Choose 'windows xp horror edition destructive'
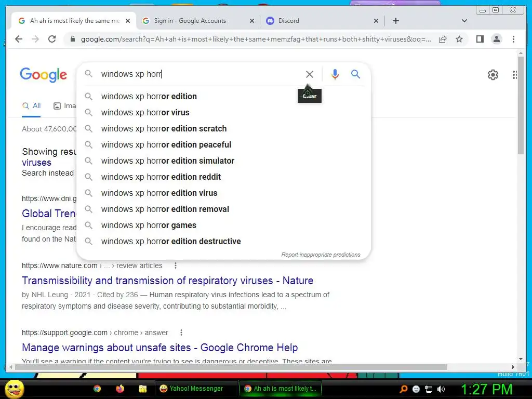 (x=224, y=241)
